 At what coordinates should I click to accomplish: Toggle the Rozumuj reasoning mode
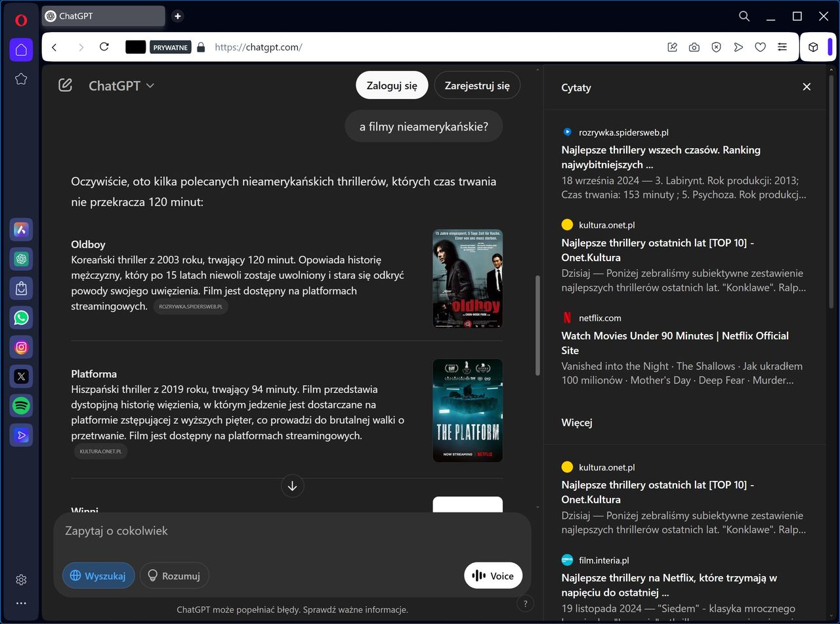pyautogui.click(x=175, y=575)
